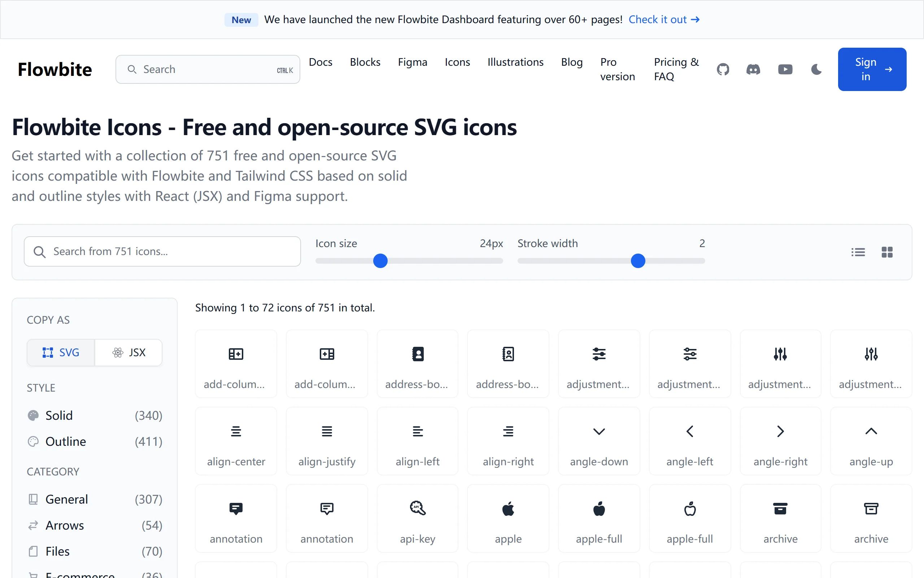Choose SVG as copy format
Viewport: 924px width, 578px height.
pyautogui.click(x=61, y=353)
